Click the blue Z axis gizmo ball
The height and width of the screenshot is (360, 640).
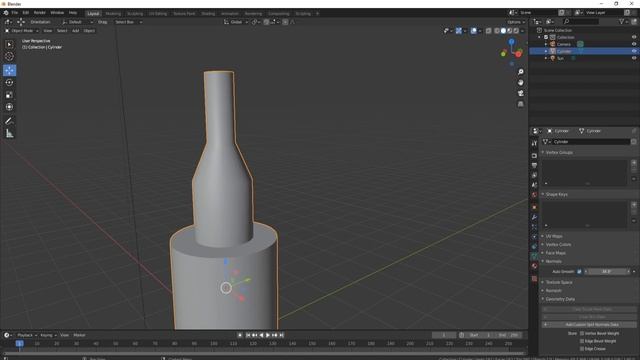point(511,41)
